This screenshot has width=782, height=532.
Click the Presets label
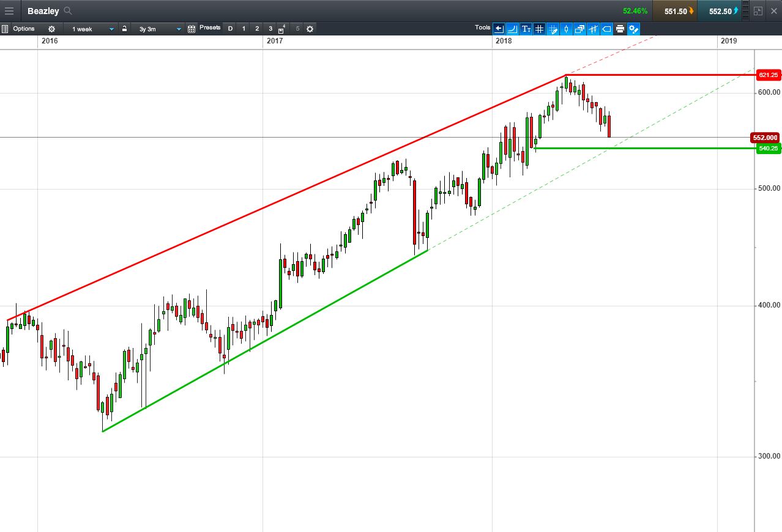coord(210,28)
